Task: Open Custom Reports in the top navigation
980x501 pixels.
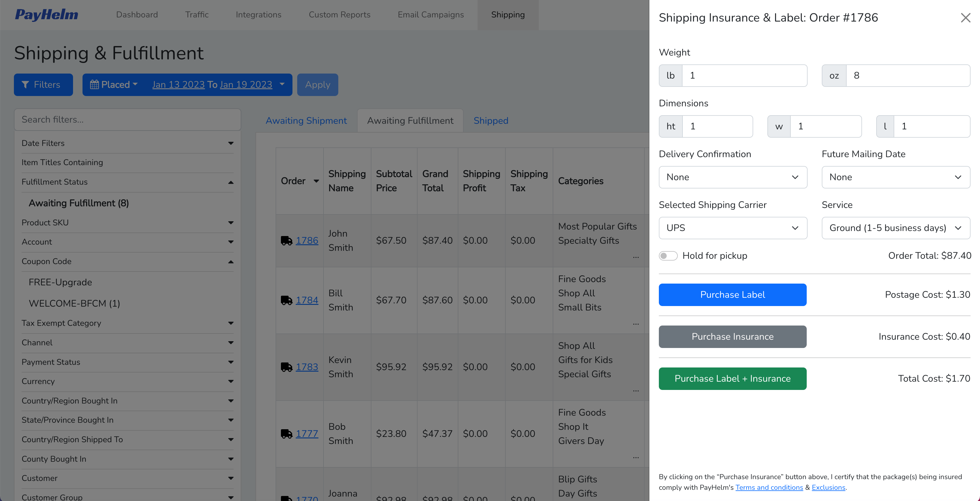Action: click(339, 15)
